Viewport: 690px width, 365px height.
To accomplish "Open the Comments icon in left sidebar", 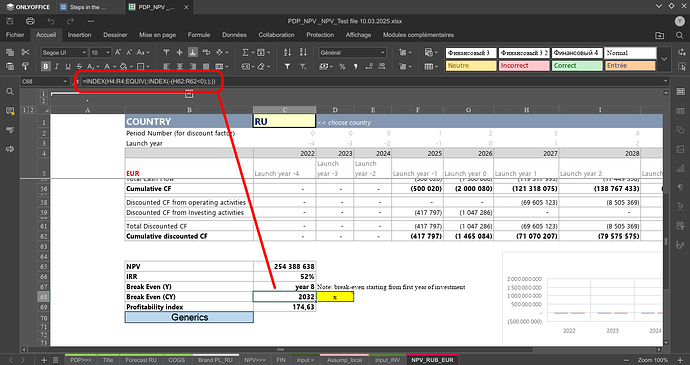I will pyautogui.click(x=10, y=111).
